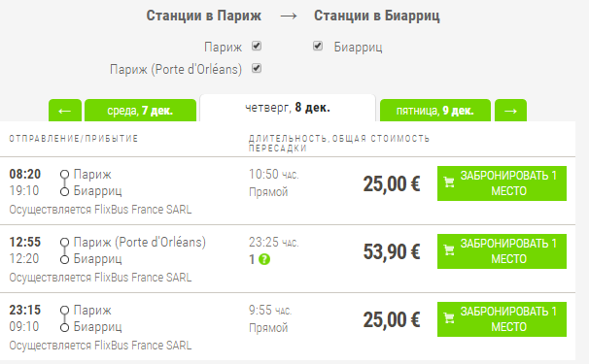Click cart icon for 08:20 departure
589x364 pixels.
[x=449, y=182]
